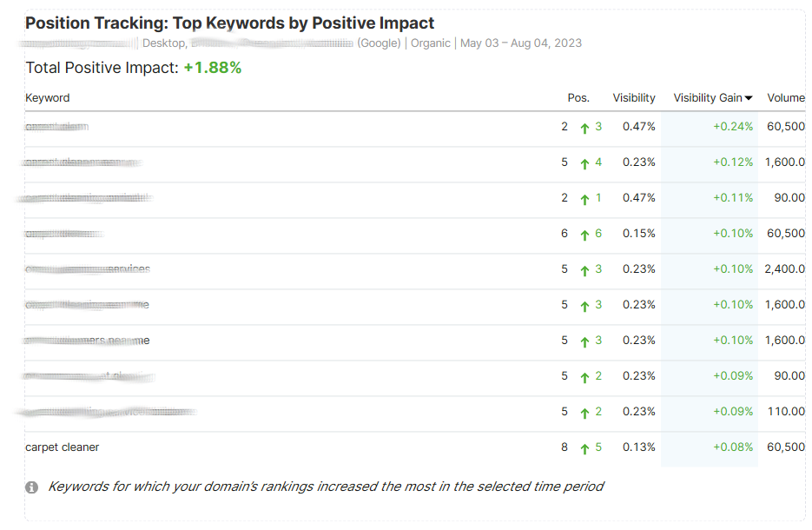The image size is (812, 530).
Task: Click the +0.08% visibility gain cell
Action: point(733,447)
